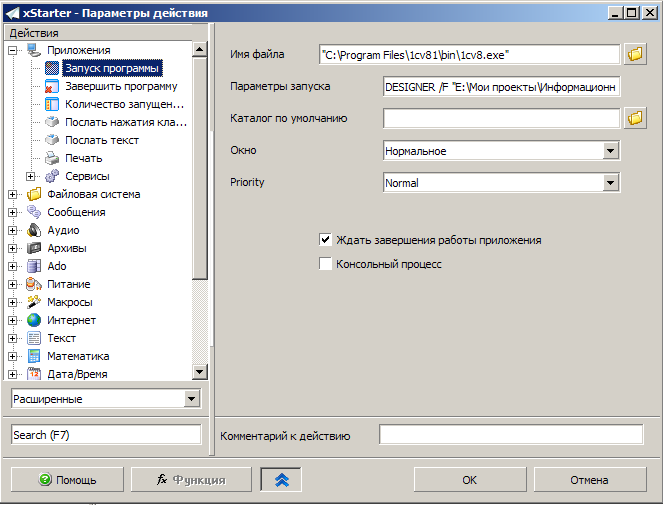Select the Математика category

coord(78,356)
